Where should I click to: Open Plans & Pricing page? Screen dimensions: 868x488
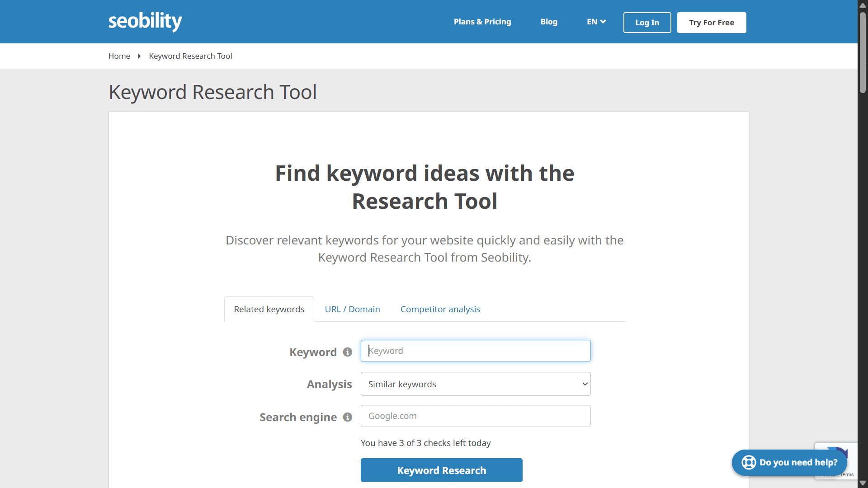[x=482, y=22]
